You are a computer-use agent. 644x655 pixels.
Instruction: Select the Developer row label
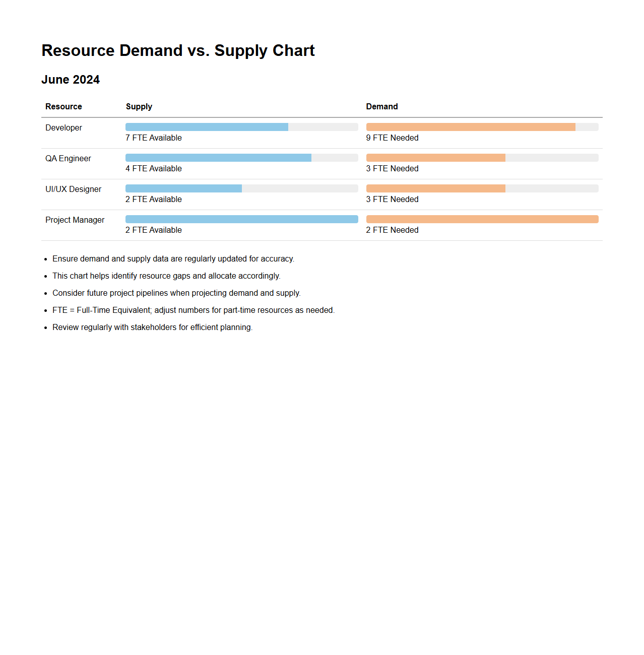point(63,128)
